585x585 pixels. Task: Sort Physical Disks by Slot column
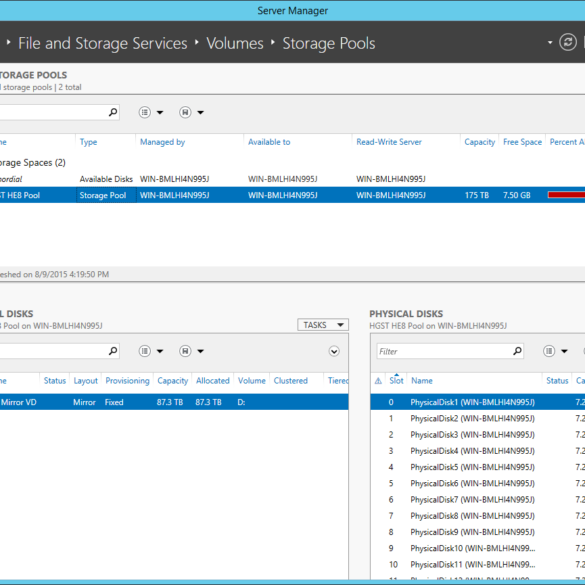tap(396, 381)
